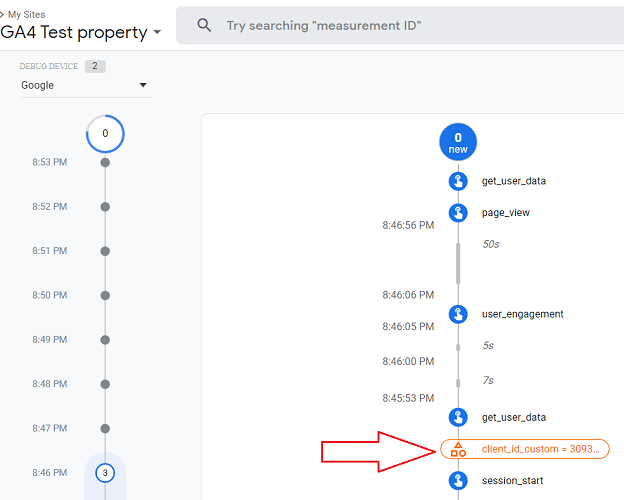This screenshot has height=500, width=624.
Task: Focus the measurement ID search field
Action: pyautogui.click(x=400, y=25)
